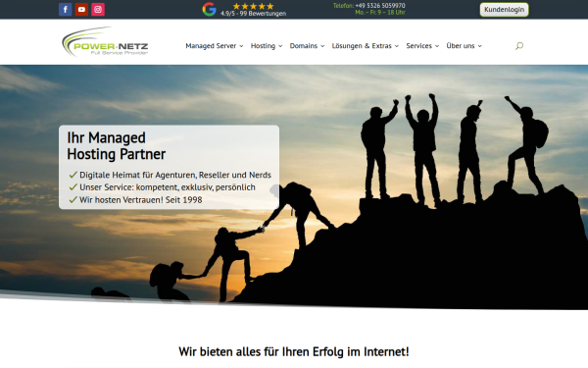
Task: Click the five-star rating graphic
Action: [x=253, y=6]
